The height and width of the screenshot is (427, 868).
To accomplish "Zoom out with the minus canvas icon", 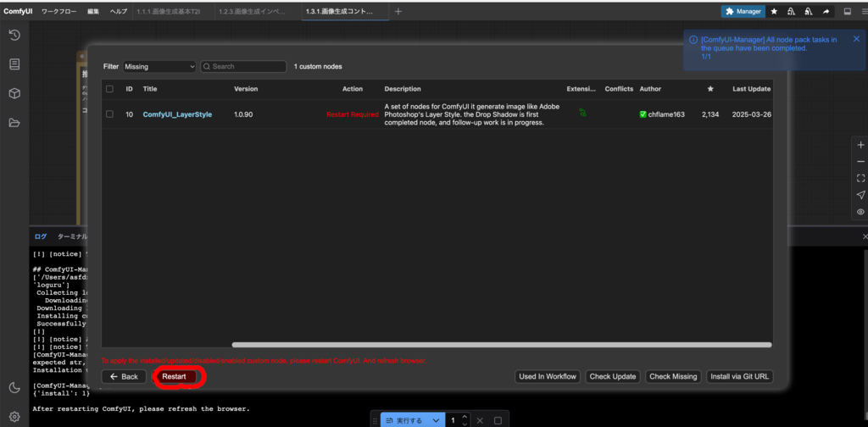I will coord(860,162).
